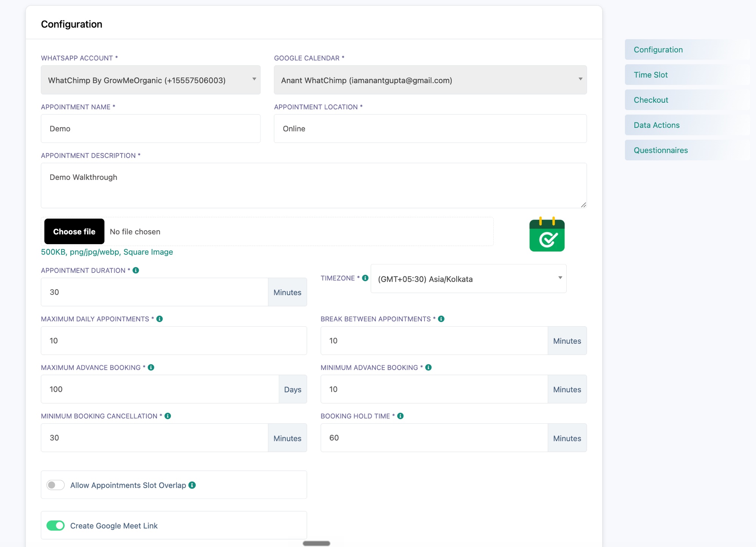Viewport: 756px width, 547px height.
Task: Click the horizontal scrollbar thumb
Action: click(x=316, y=543)
